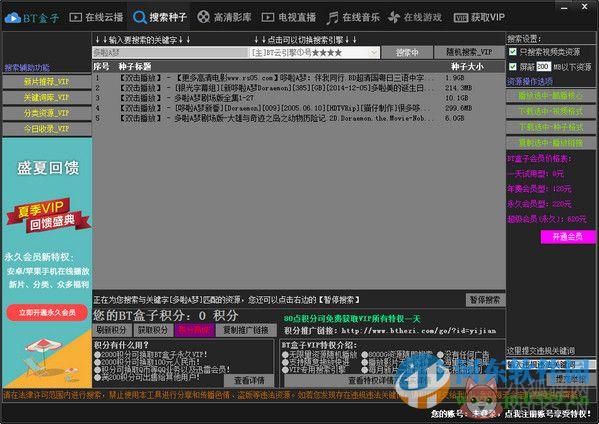The height and width of the screenshot is (424, 599).
Task: Open the 获取VIP tab
Action: (x=479, y=17)
